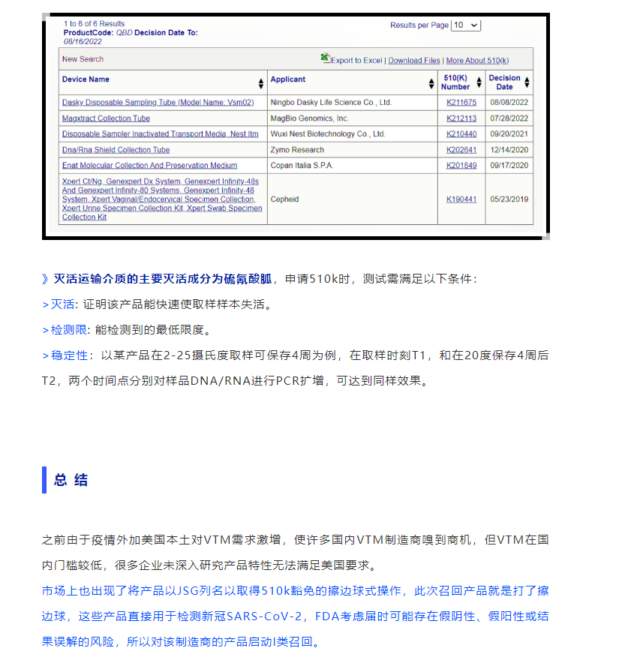Click the blue 灭活运输介质 bold sentence
This screenshot has height=672, width=637.
163,279
